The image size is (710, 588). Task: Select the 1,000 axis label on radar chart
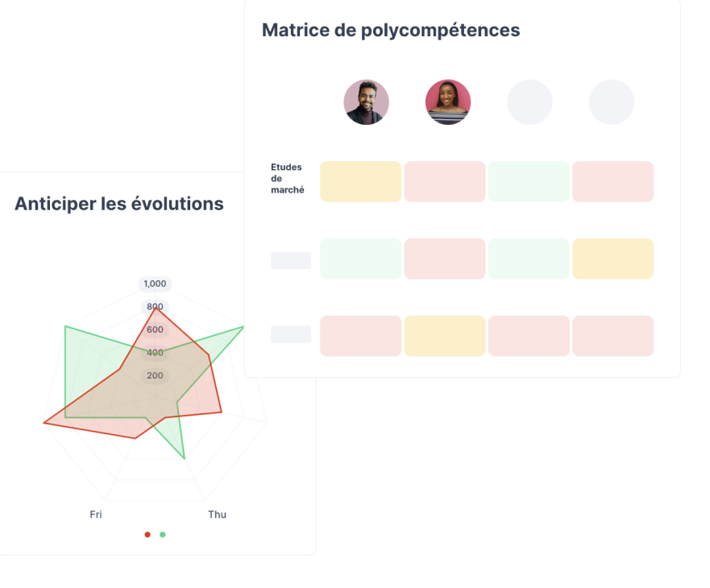pos(155,284)
